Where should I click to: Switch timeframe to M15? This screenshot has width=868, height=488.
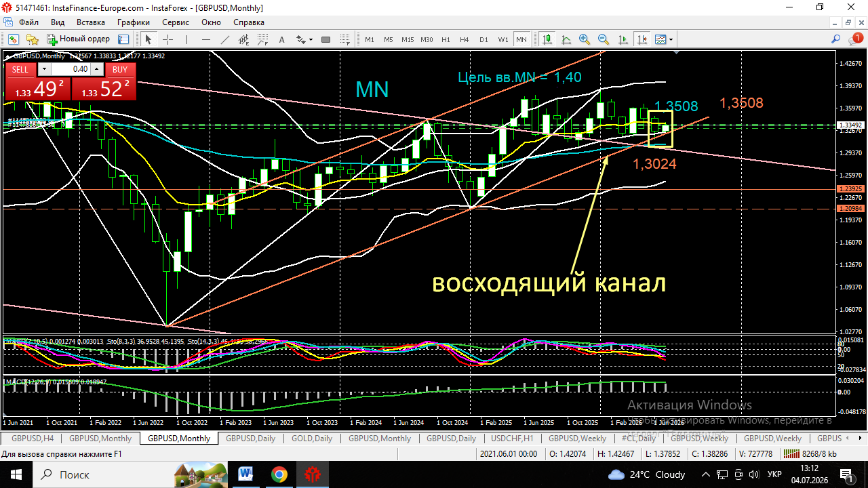coord(407,39)
